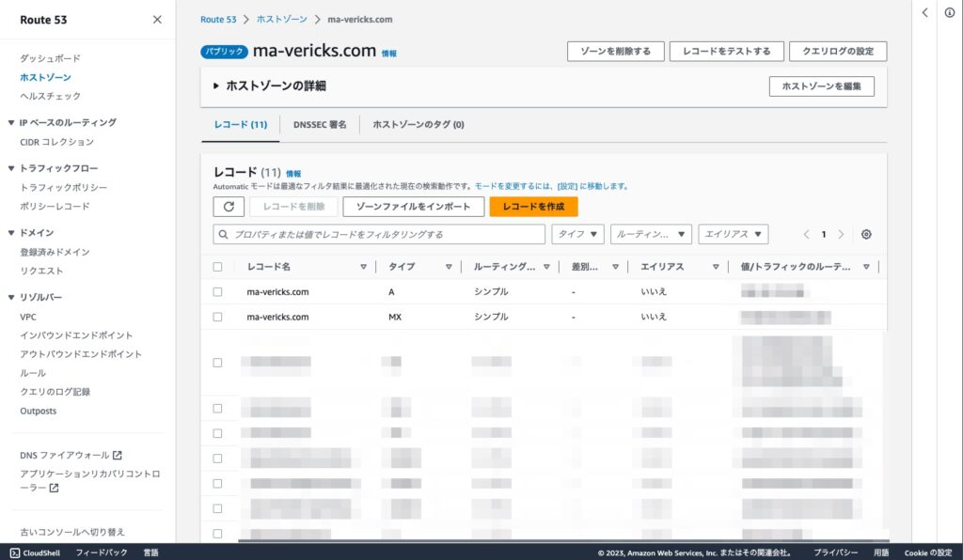Click ホストゾーンを編集 button
Screen dimensions: 963x560
(x=821, y=86)
